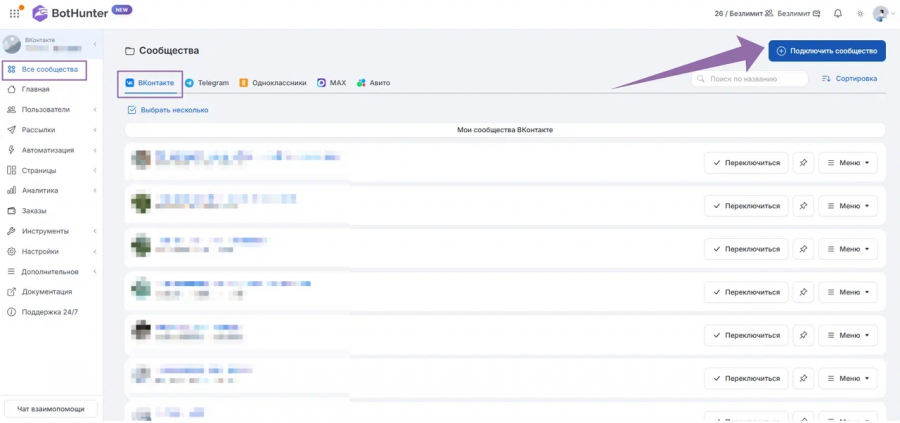
Task: Expand the Инструменты submenu
Action: (95, 231)
